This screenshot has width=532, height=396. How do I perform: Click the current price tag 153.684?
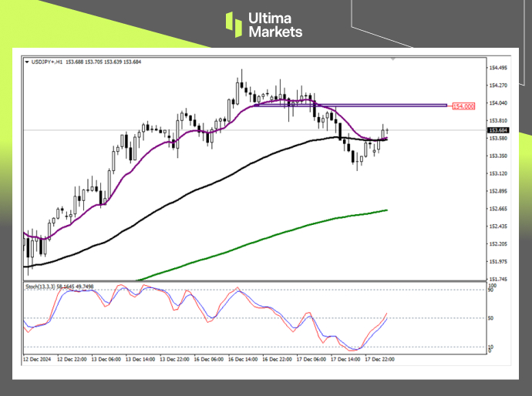(498, 130)
